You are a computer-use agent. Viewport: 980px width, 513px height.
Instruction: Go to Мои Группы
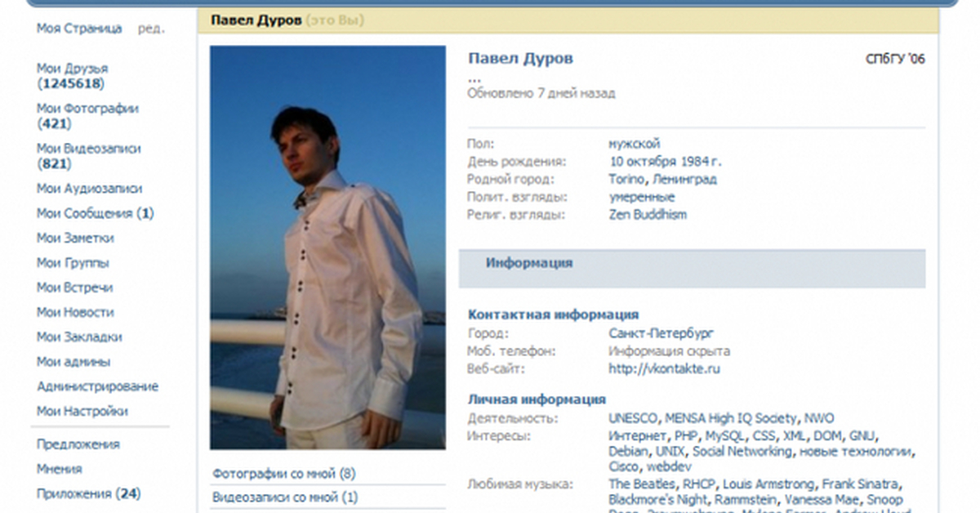click(x=73, y=263)
